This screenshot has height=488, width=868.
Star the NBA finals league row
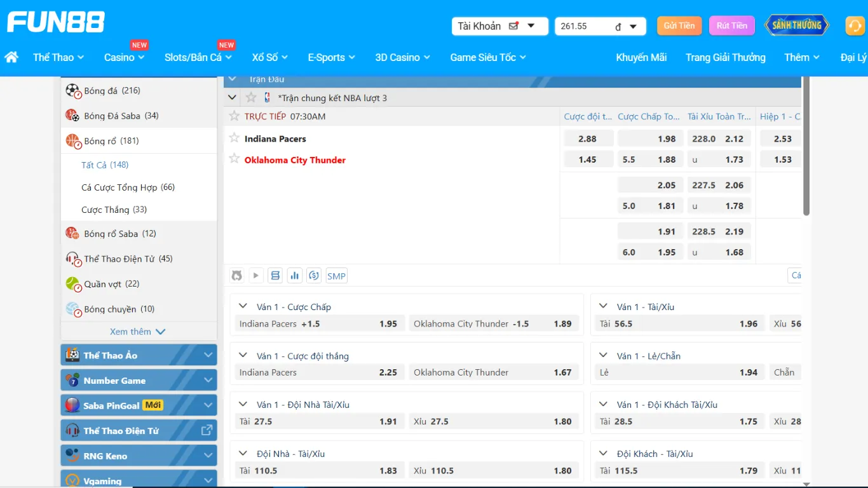click(x=251, y=98)
